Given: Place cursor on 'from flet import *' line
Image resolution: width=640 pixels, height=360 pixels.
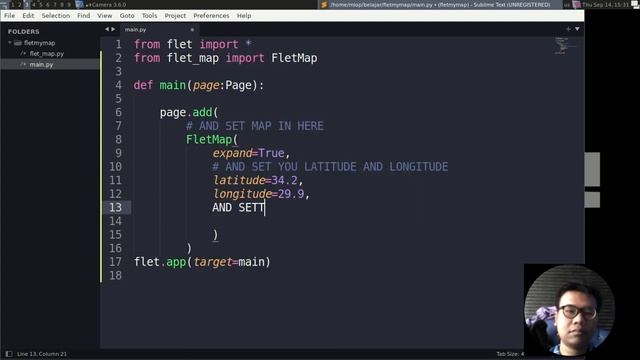Looking at the screenshot, I should pos(192,44).
